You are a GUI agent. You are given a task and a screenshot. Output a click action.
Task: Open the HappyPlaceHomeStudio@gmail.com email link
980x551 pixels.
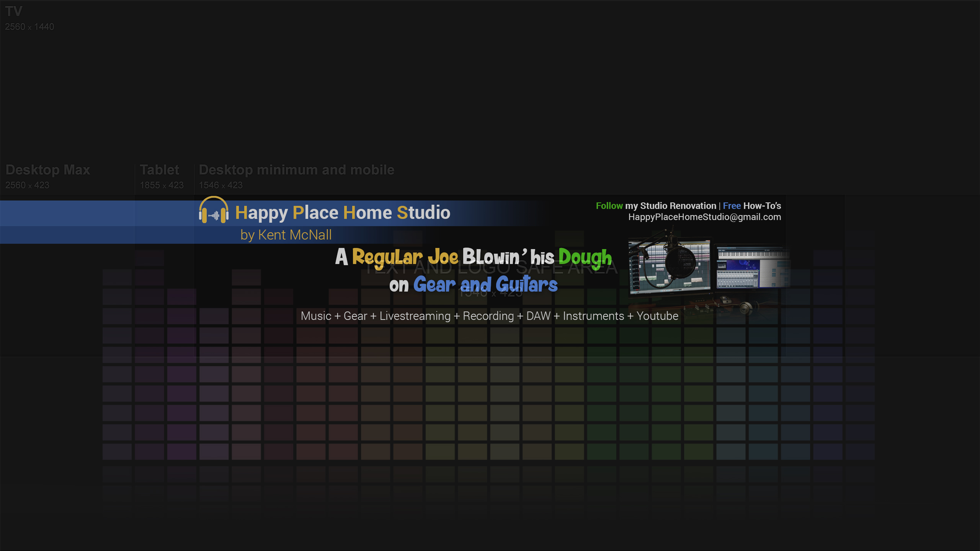[x=705, y=217]
